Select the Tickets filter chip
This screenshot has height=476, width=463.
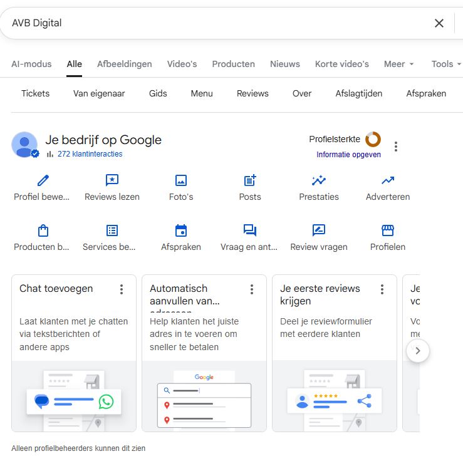tap(35, 93)
